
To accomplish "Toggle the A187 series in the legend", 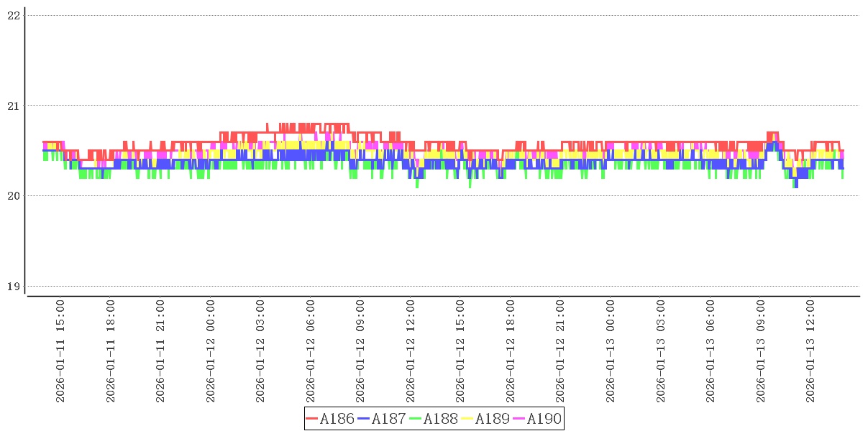I will pos(388,419).
